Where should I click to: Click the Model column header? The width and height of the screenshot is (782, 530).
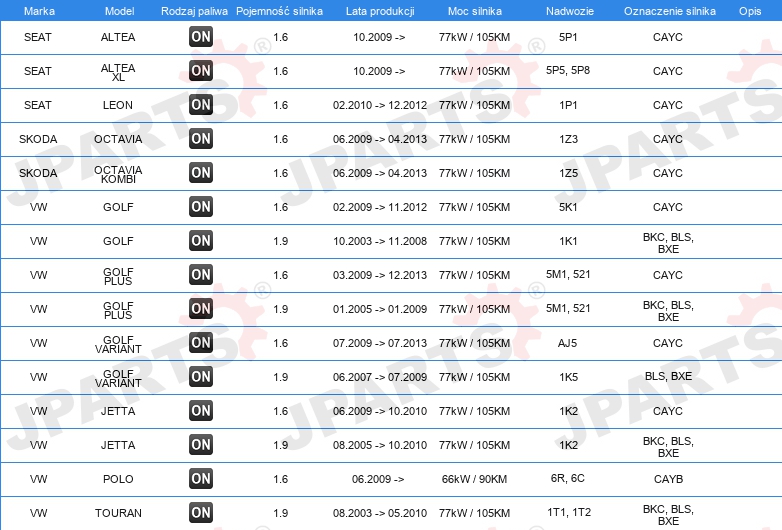(119, 11)
